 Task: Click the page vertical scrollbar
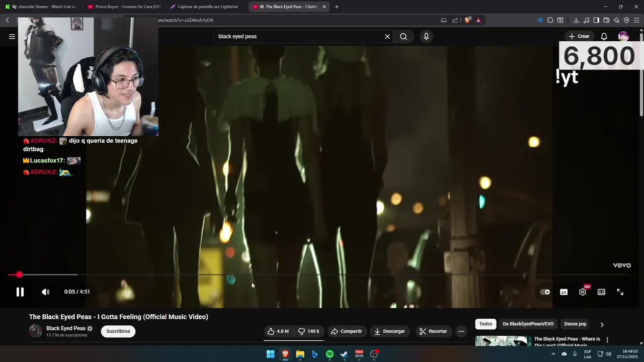[x=641, y=75]
